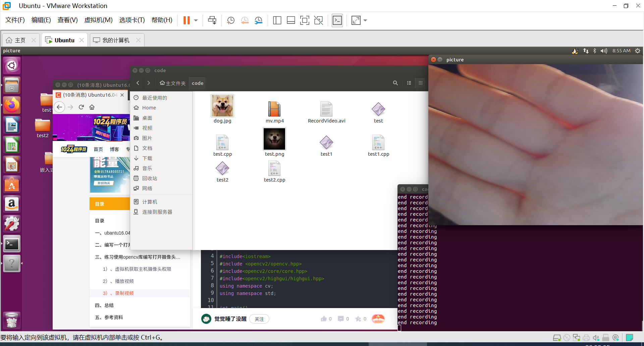Click the 博客 link in CSDN header
This screenshot has width=644, height=346.
(x=114, y=149)
